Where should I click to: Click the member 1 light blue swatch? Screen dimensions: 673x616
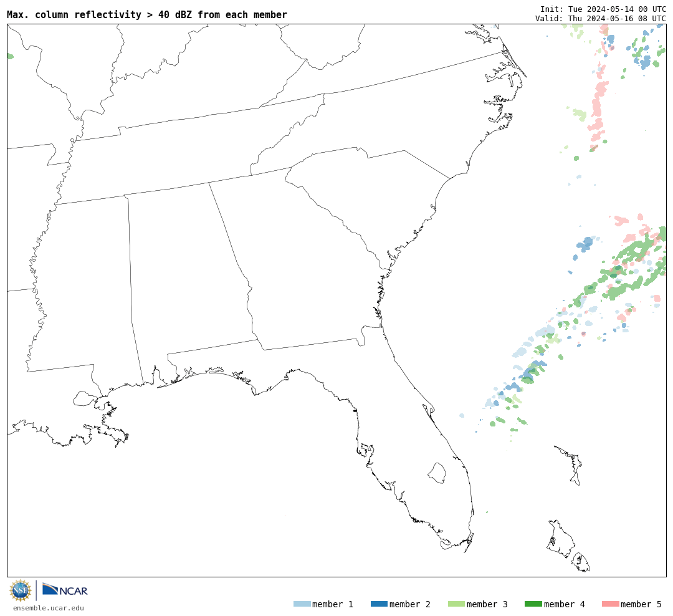302,604
